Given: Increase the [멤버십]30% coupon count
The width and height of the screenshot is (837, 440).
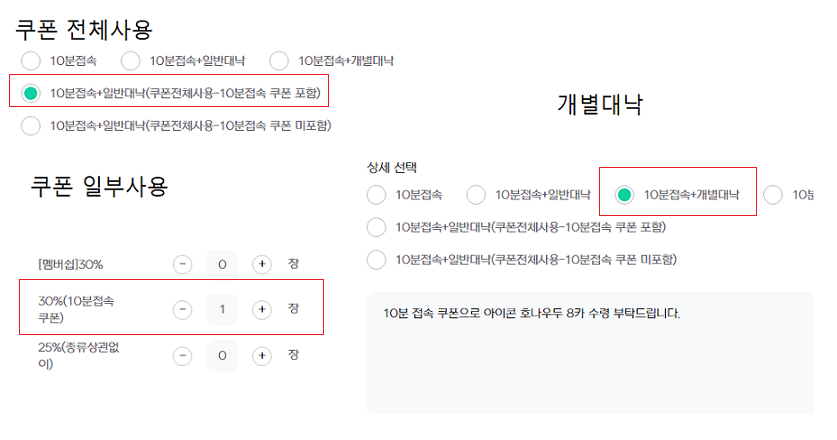Looking at the screenshot, I should click(x=262, y=264).
